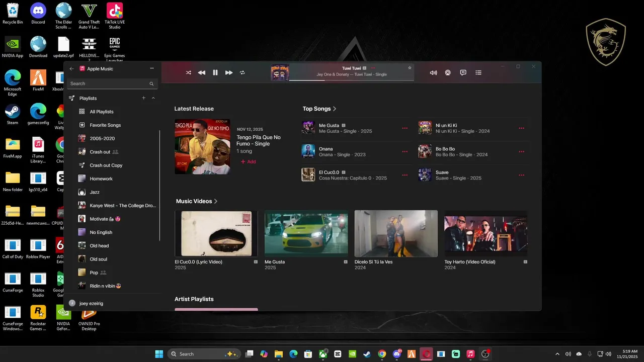The width and height of the screenshot is (644, 362).
Task: Toggle repeat mode in player bar
Action: click(x=242, y=72)
